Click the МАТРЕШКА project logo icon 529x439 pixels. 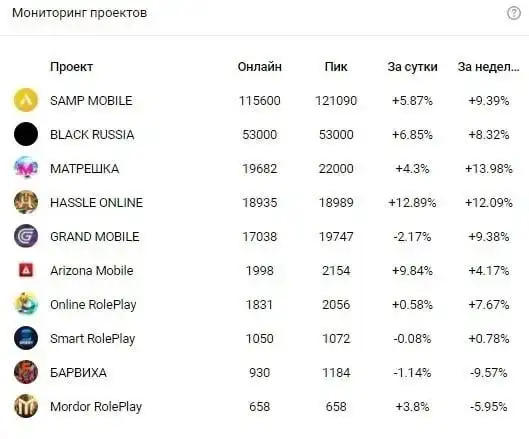(26, 168)
